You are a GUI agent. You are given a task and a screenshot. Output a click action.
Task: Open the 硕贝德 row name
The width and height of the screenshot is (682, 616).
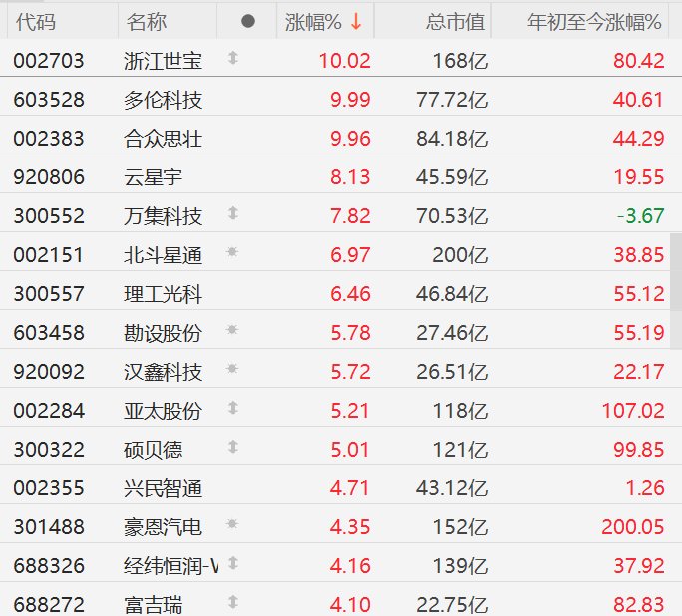pos(153,450)
